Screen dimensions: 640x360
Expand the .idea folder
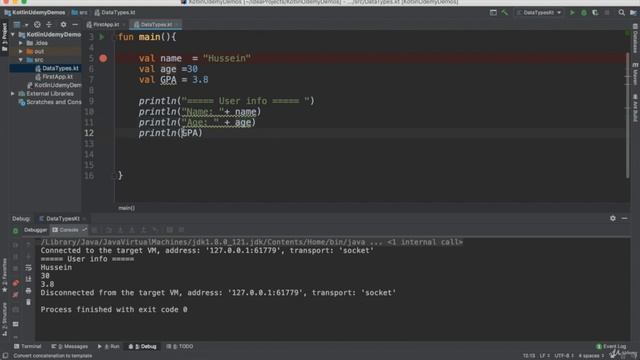coord(21,43)
